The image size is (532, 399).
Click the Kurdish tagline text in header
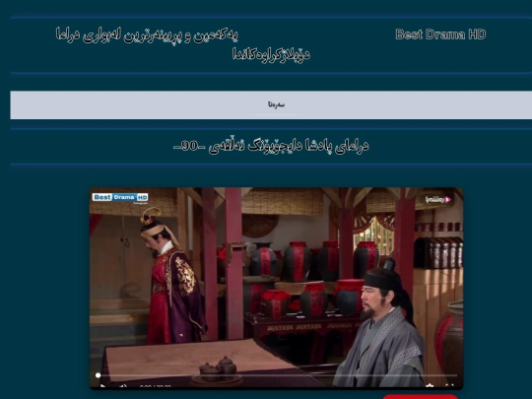coord(183,44)
